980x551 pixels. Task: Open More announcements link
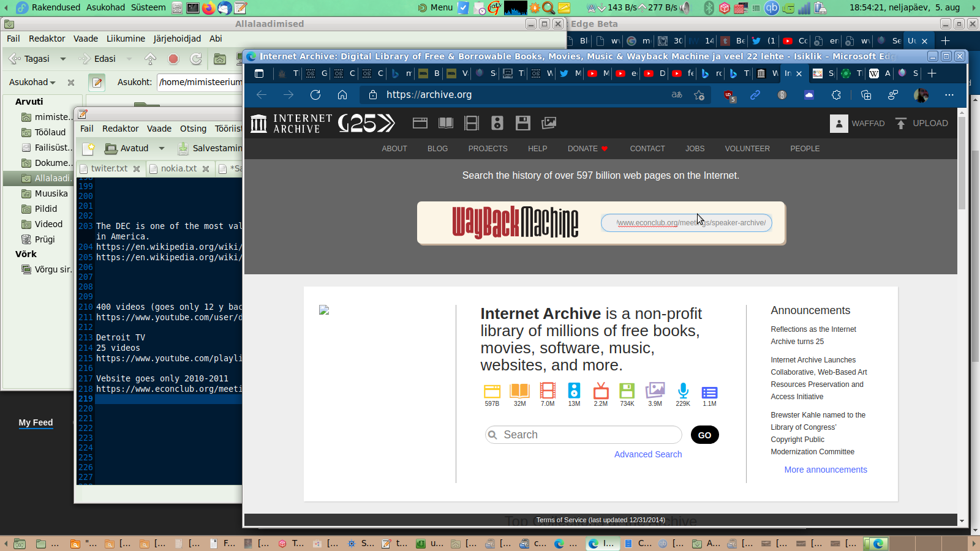click(826, 470)
